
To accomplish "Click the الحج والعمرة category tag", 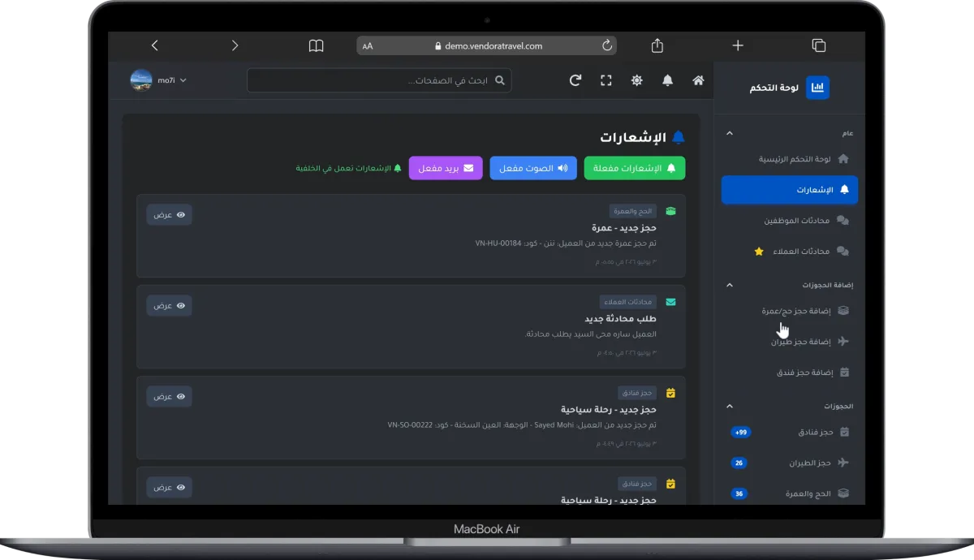I will [x=633, y=211].
